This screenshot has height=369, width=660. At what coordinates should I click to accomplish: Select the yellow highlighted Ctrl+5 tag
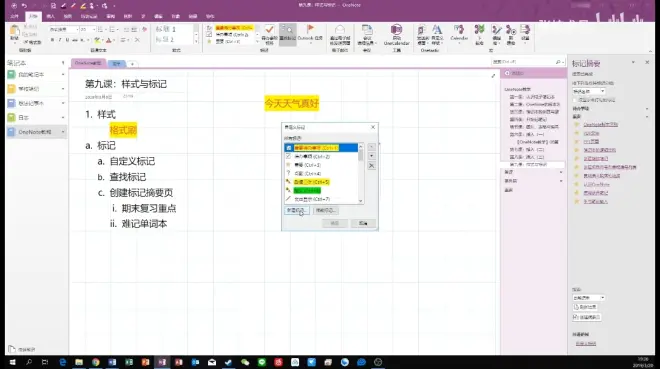pos(322,182)
